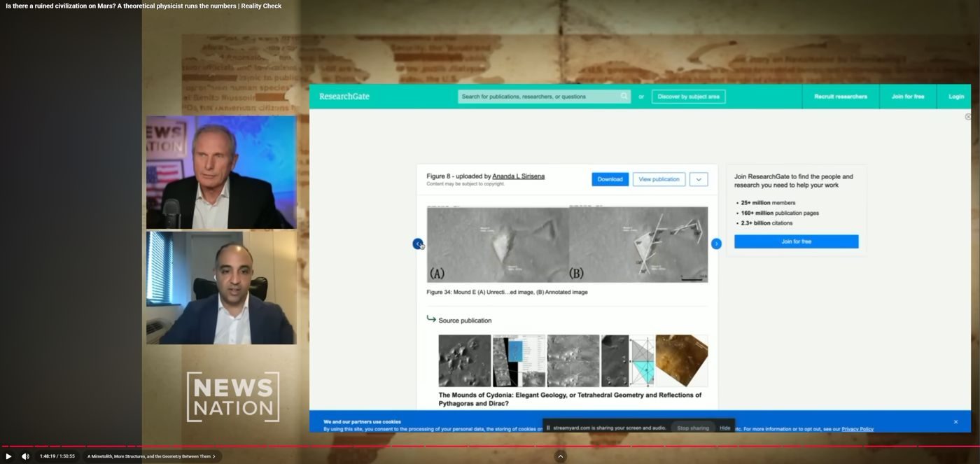This screenshot has width=980, height=464.
Task: Go to previous figure arrow
Action: [x=418, y=244]
